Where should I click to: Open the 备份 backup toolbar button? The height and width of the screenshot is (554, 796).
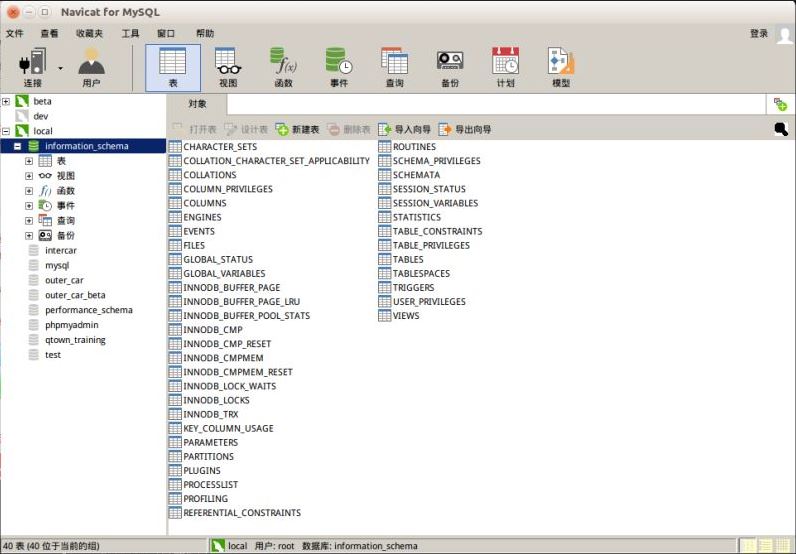pyautogui.click(x=450, y=68)
